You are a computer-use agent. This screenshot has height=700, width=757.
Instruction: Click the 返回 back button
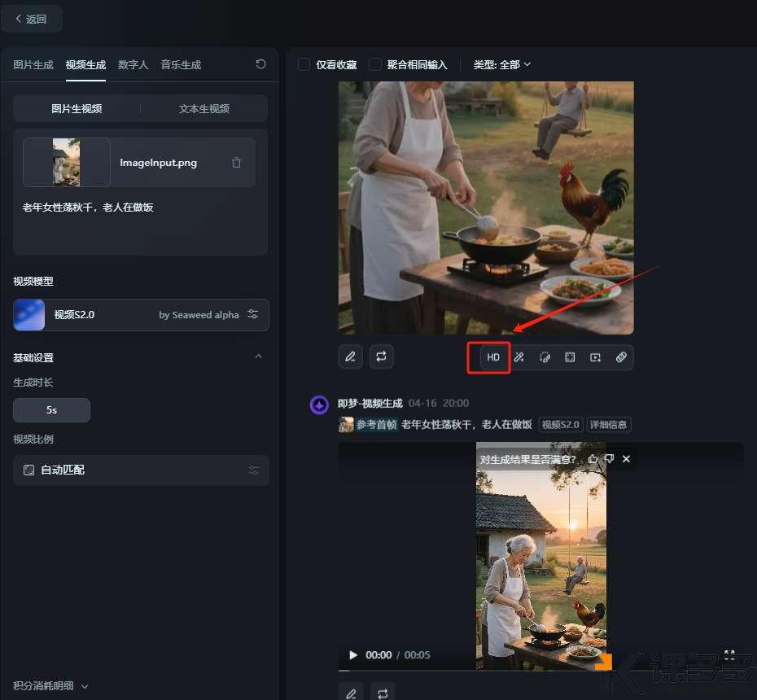(32, 18)
